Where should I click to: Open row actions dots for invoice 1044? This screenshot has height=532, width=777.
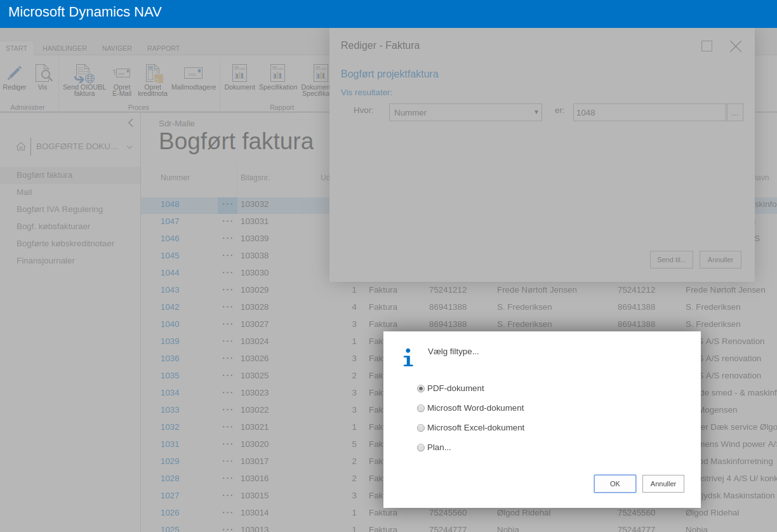point(227,272)
